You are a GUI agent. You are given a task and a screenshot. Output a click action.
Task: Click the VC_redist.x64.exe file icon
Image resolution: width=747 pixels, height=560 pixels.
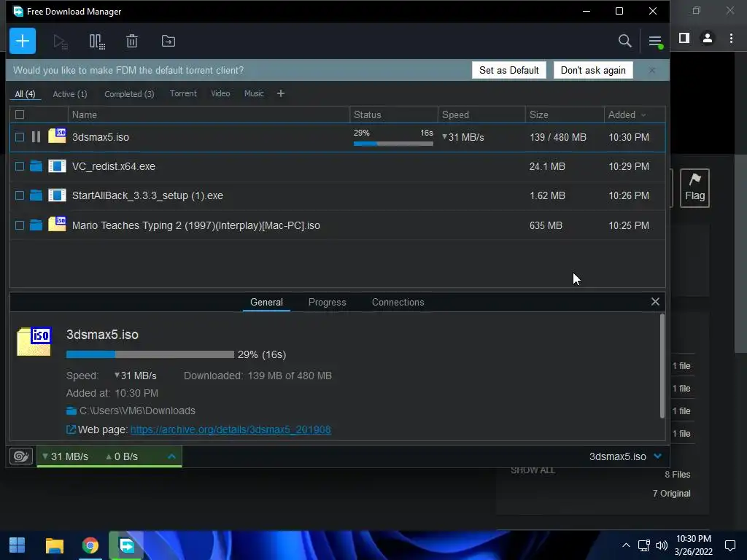[x=57, y=166]
